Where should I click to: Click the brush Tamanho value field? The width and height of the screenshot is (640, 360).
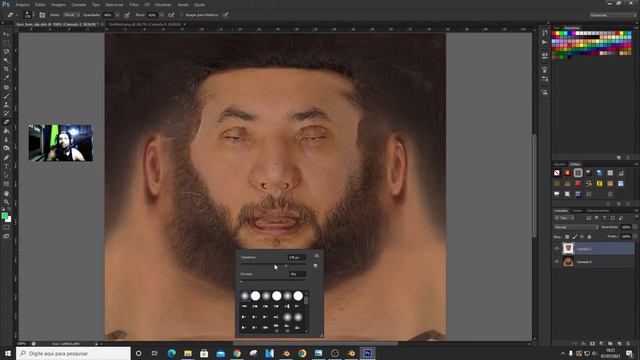tap(297, 258)
